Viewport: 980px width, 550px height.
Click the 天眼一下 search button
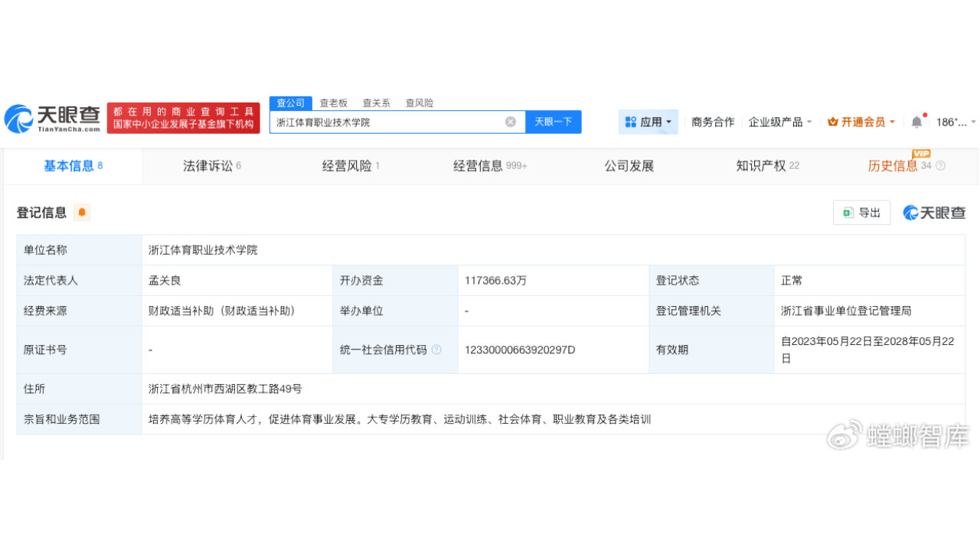pos(553,122)
